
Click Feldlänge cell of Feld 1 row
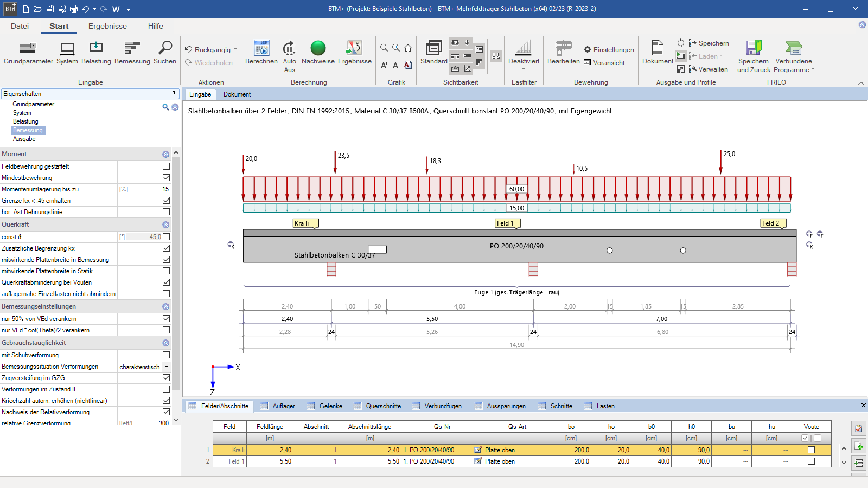(x=270, y=461)
